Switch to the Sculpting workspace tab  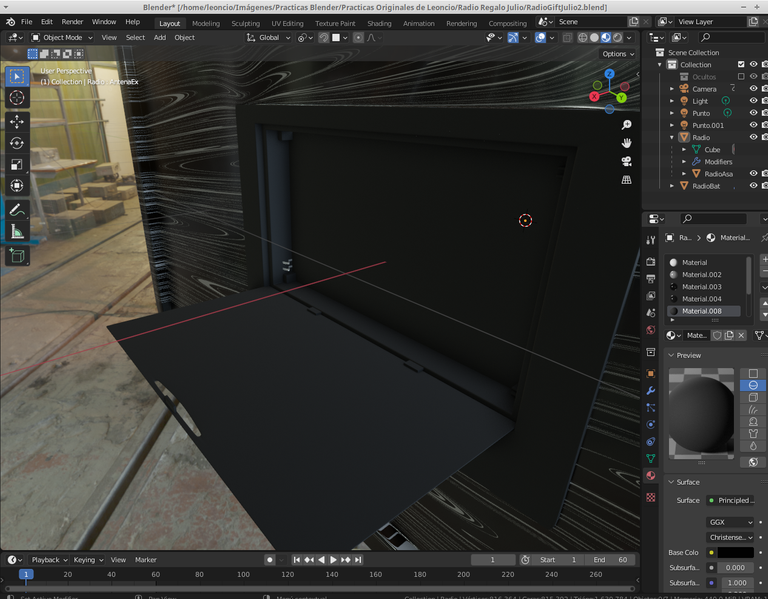click(245, 23)
